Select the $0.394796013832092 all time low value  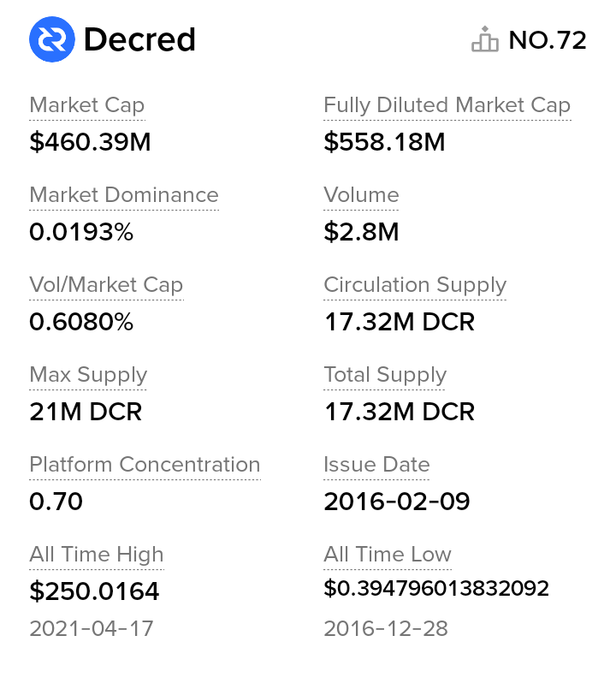point(436,589)
